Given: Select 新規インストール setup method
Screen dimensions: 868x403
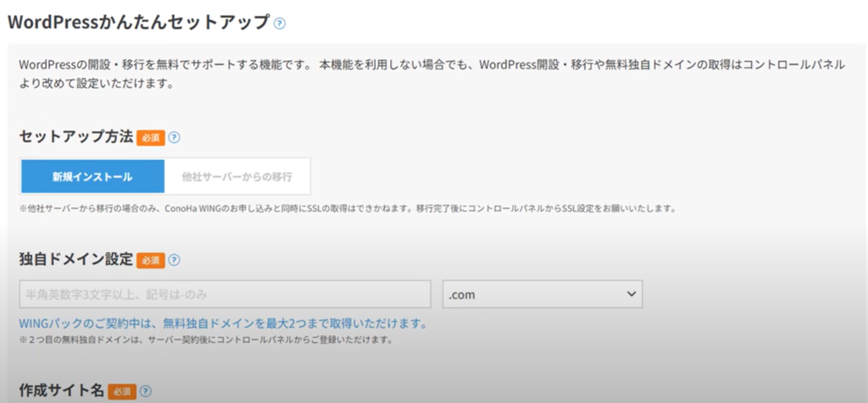Looking at the screenshot, I should pyautogui.click(x=92, y=177).
